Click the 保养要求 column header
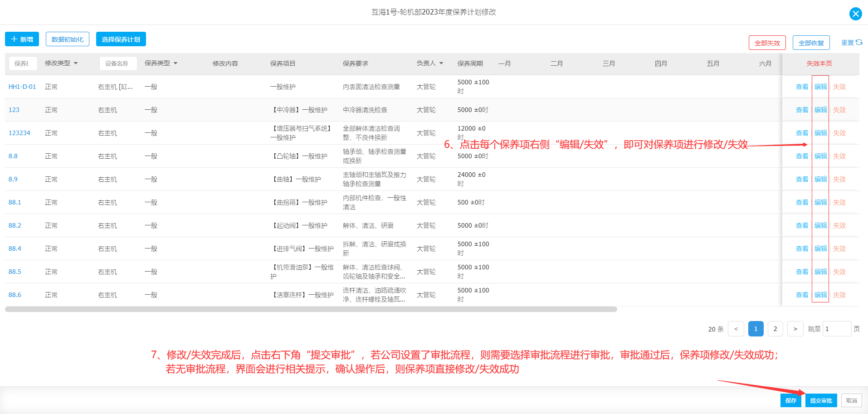Image resolution: width=868 pixels, height=414 pixels. click(356, 63)
